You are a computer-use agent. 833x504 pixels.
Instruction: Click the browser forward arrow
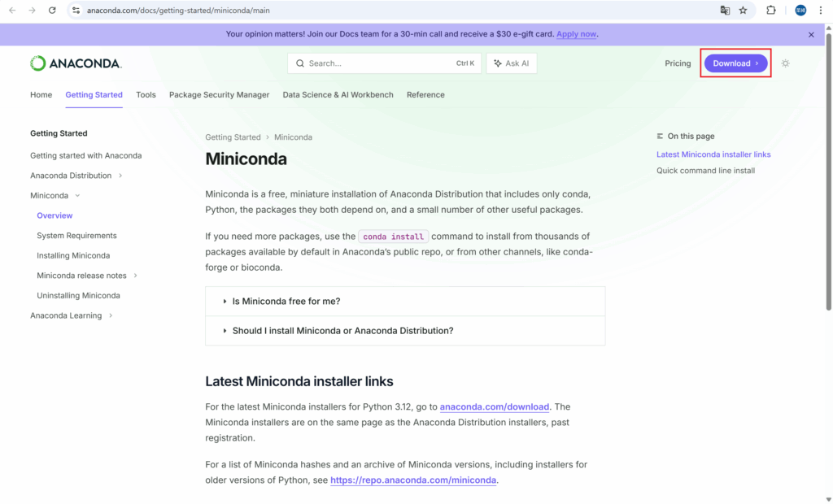(32, 10)
